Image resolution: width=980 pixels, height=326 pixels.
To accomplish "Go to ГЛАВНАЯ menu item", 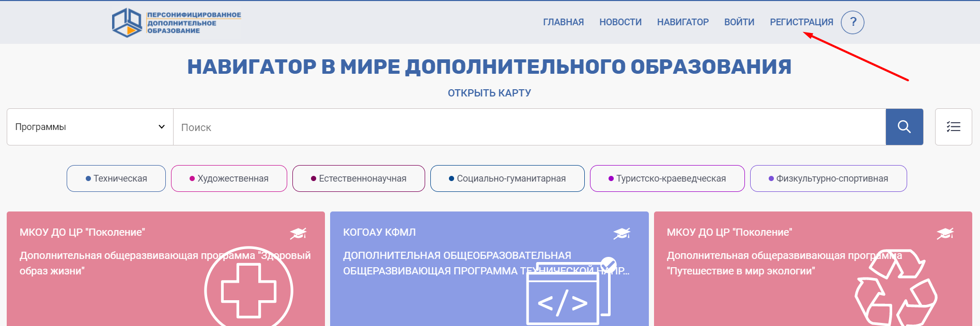I will pyautogui.click(x=563, y=22).
